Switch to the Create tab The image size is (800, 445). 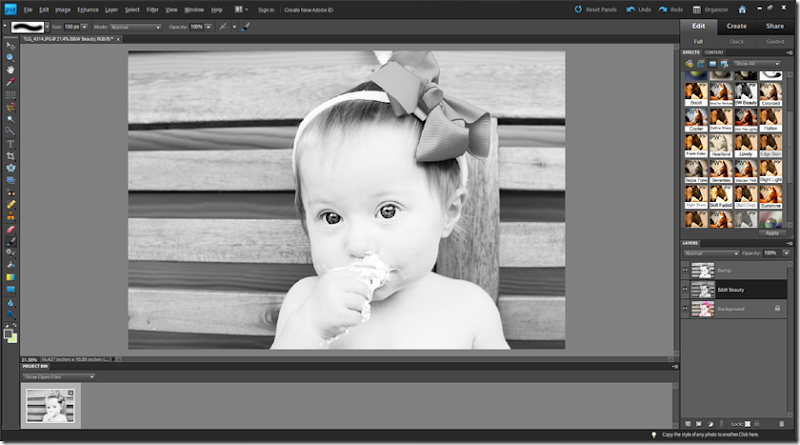click(x=736, y=26)
